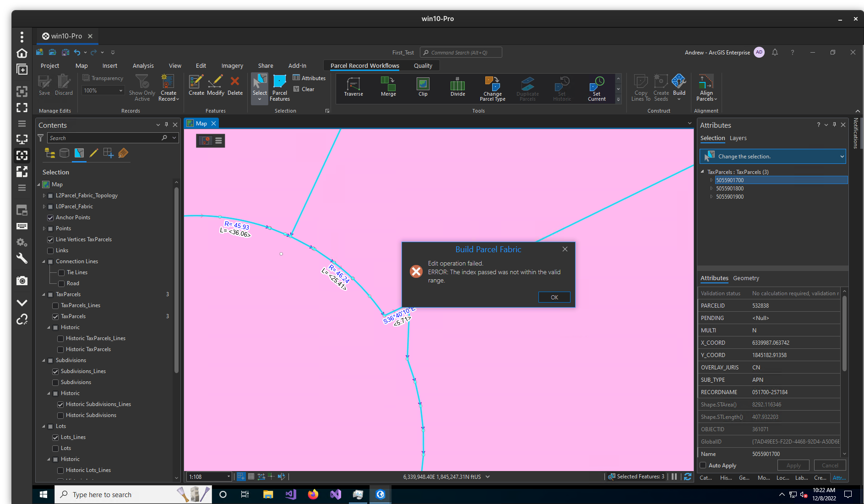The width and height of the screenshot is (864, 504).
Task: Click the Delete feature icon
Action: pyautogui.click(x=235, y=85)
